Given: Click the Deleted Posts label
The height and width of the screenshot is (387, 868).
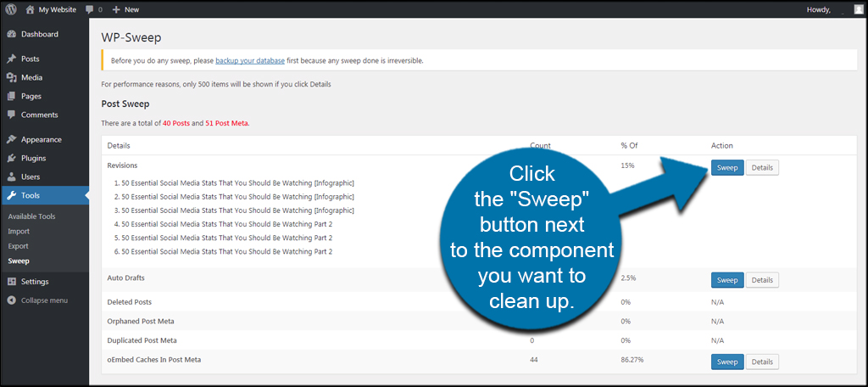Looking at the screenshot, I should pos(129,302).
